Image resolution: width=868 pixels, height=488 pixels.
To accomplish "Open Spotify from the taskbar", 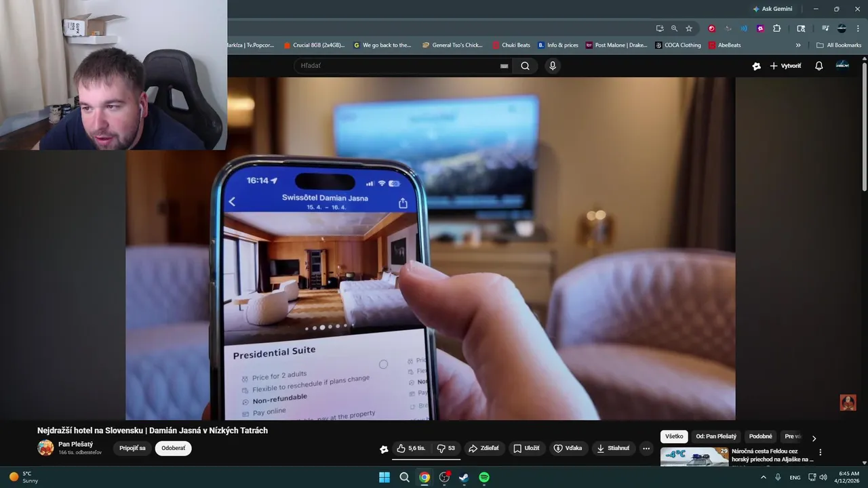I will (484, 477).
